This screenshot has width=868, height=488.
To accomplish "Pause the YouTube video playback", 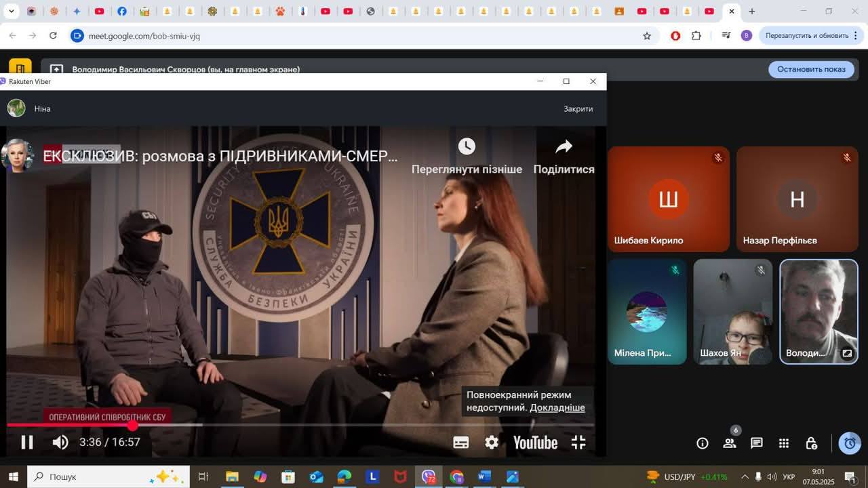I will pyautogui.click(x=27, y=443).
